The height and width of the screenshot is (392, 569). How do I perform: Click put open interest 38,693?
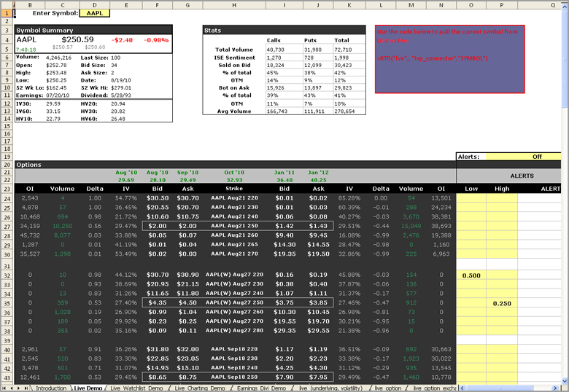tap(441, 226)
